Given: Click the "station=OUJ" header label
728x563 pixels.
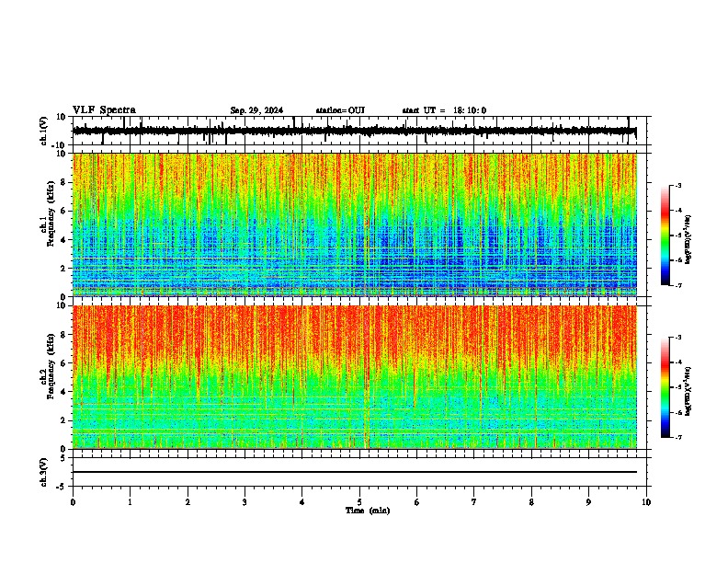Looking at the screenshot, I should click(x=340, y=110).
